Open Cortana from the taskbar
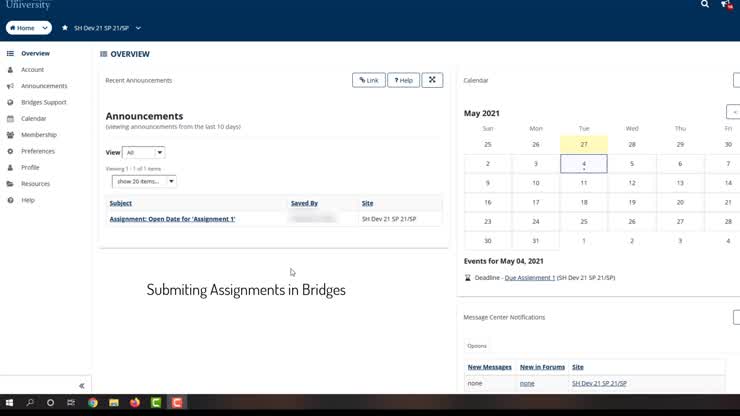Viewport: 740px width, 416px height. tap(50, 403)
